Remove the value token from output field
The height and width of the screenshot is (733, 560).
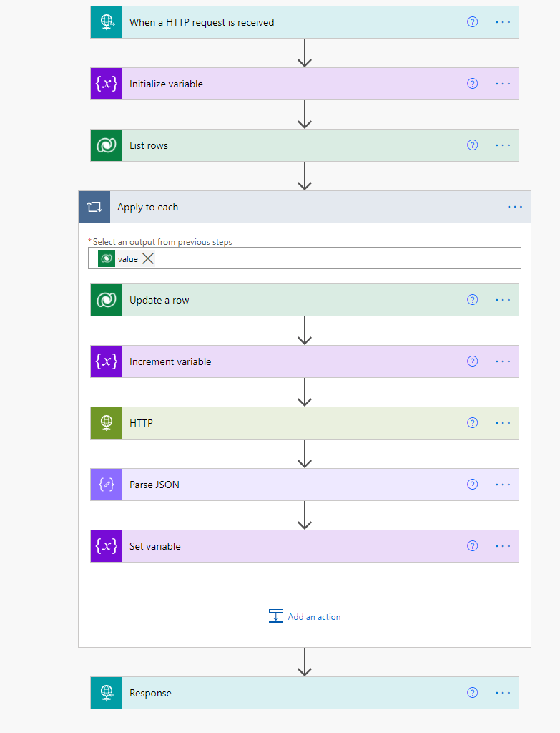148,258
